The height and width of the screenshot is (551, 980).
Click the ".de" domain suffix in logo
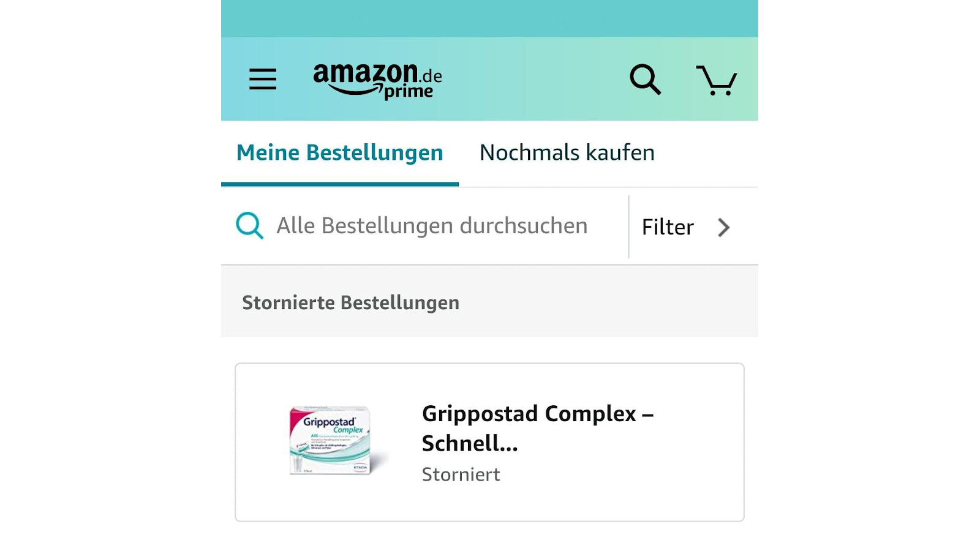(431, 77)
